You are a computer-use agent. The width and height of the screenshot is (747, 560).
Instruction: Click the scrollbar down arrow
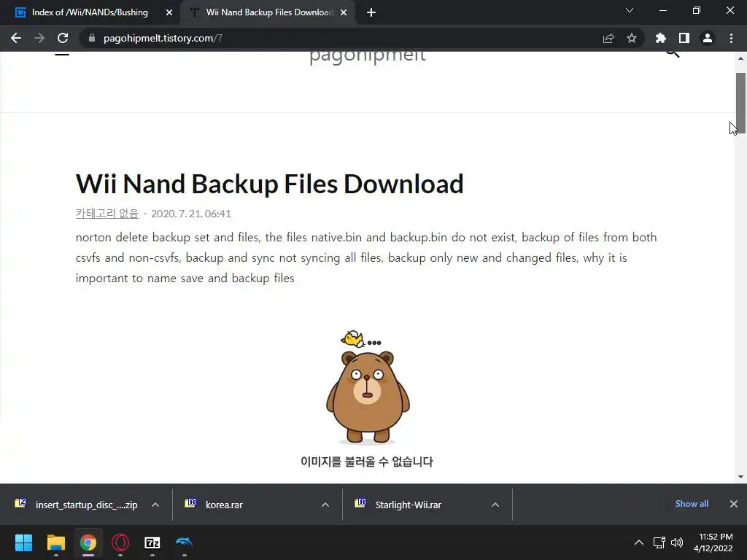click(740, 477)
